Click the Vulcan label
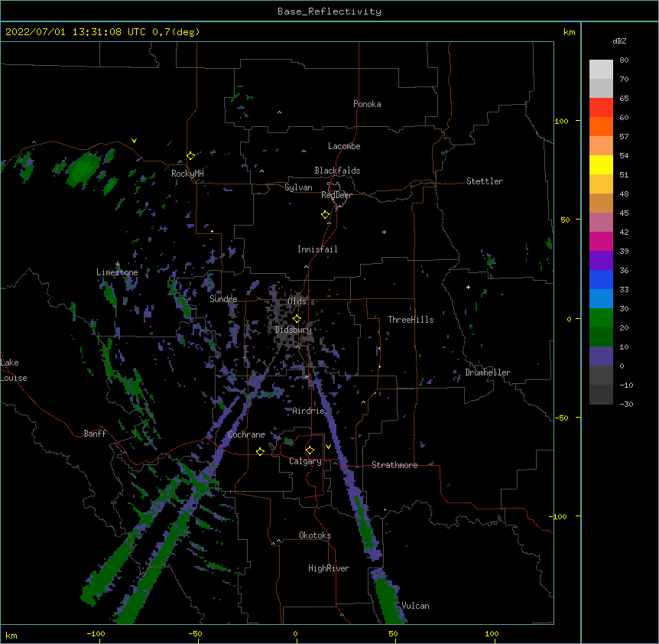 pos(415,606)
